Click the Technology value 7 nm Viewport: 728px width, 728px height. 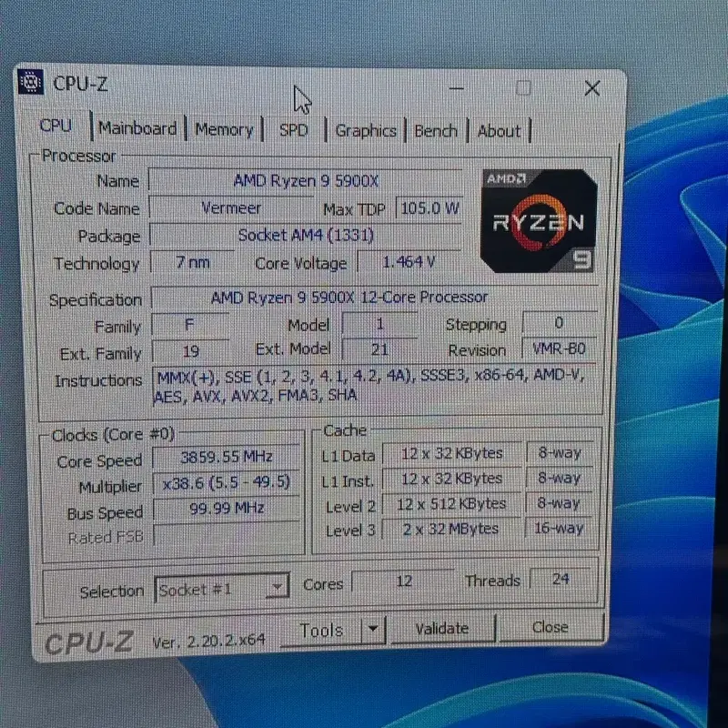[192, 262]
